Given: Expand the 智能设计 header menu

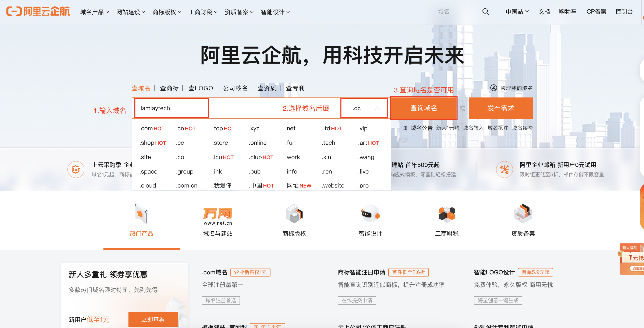Looking at the screenshot, I should [x=275, y=12].
